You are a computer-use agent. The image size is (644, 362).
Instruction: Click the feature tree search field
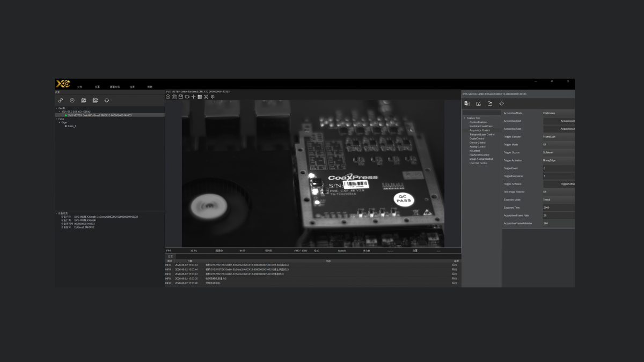pos(481,113)
